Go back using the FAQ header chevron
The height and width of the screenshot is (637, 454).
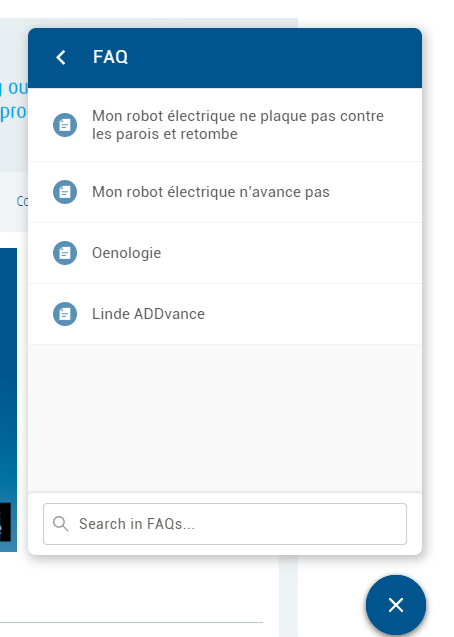(x=61, y=57)
